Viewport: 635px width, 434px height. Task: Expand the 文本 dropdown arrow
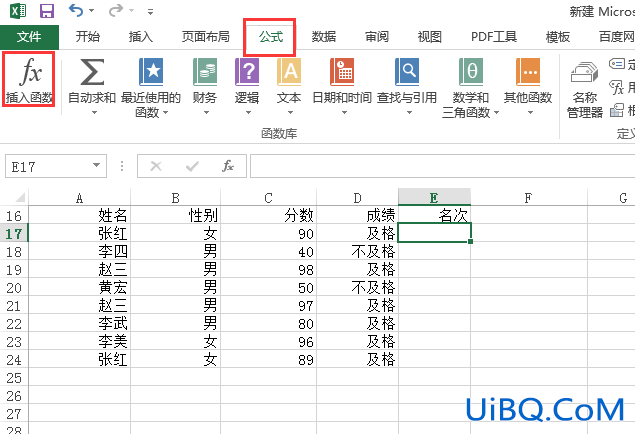290,113
